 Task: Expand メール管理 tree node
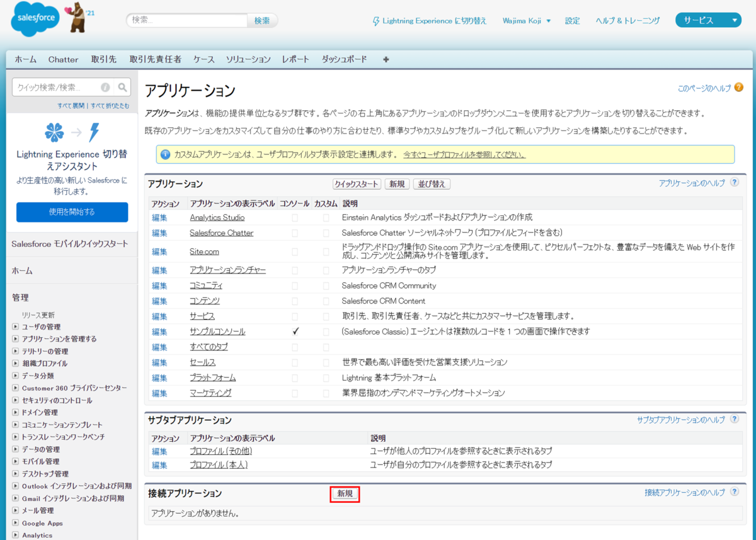click(x=16, y=510)
